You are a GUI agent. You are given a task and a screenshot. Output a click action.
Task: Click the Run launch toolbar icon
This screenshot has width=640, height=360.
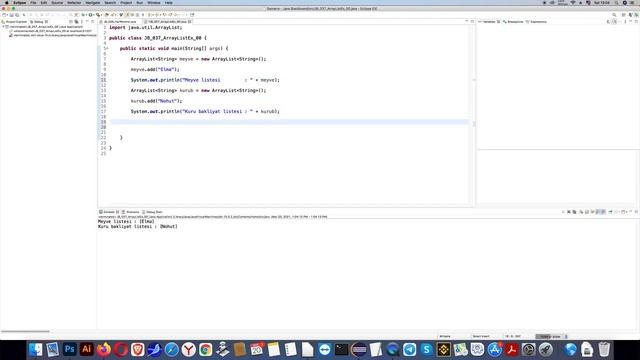point(91,15)
